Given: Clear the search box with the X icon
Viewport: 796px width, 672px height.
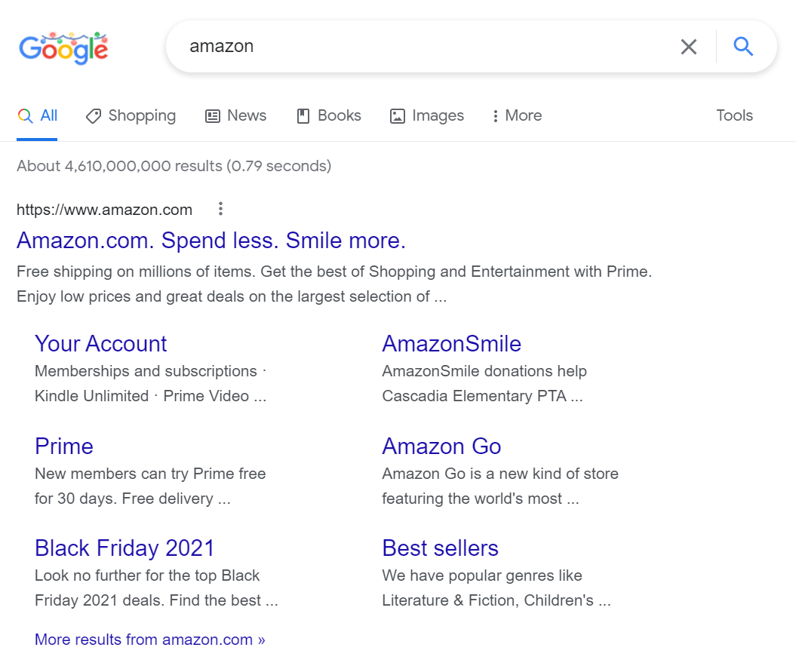Looking at the screenshot, I should [x=688, y=47].
